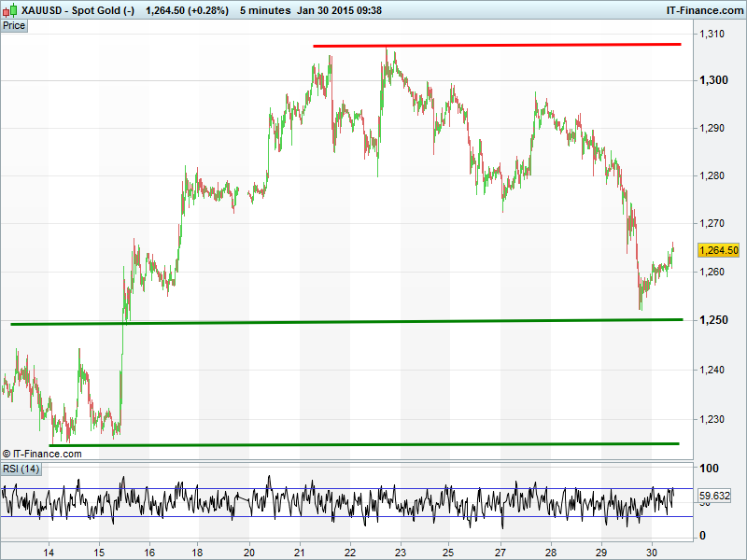Click the yellow 1,264.50 current price tag
747x560 pixels.
pyautogui.click(x=718, y=250)
